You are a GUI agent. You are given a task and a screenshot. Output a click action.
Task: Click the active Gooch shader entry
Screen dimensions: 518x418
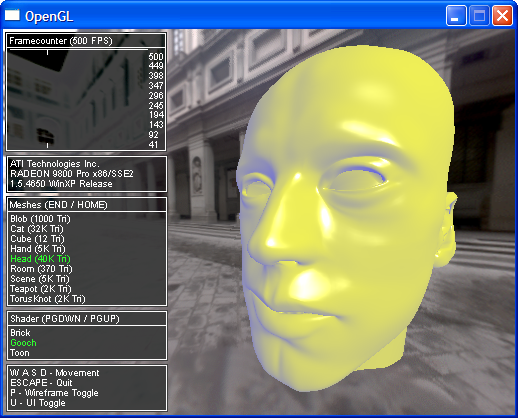pos(23,343)
